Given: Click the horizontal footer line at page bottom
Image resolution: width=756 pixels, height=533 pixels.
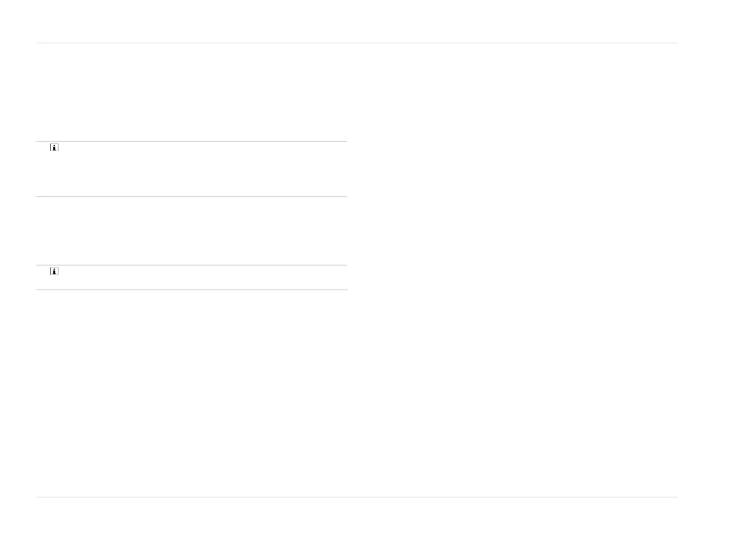Looking at the screenshot, I should [x=357, y=497].
